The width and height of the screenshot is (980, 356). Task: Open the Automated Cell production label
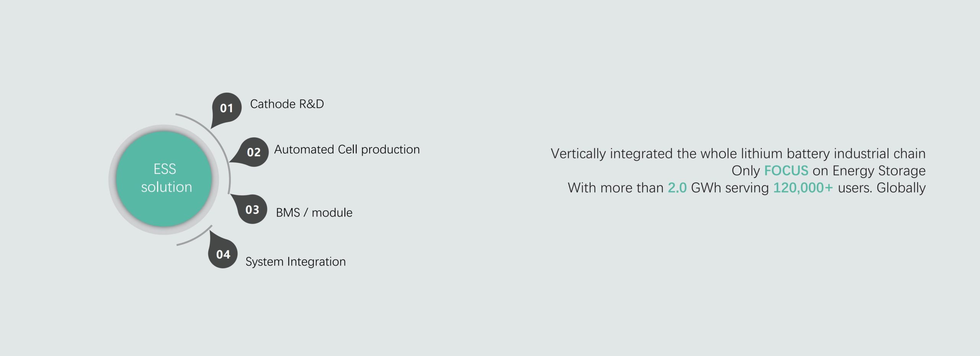click(347, 150)
